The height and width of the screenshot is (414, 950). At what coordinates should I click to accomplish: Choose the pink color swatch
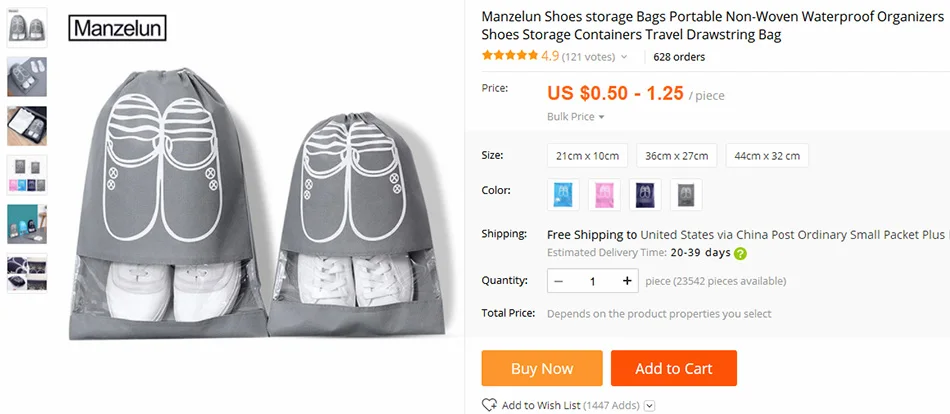pos(604,195)
